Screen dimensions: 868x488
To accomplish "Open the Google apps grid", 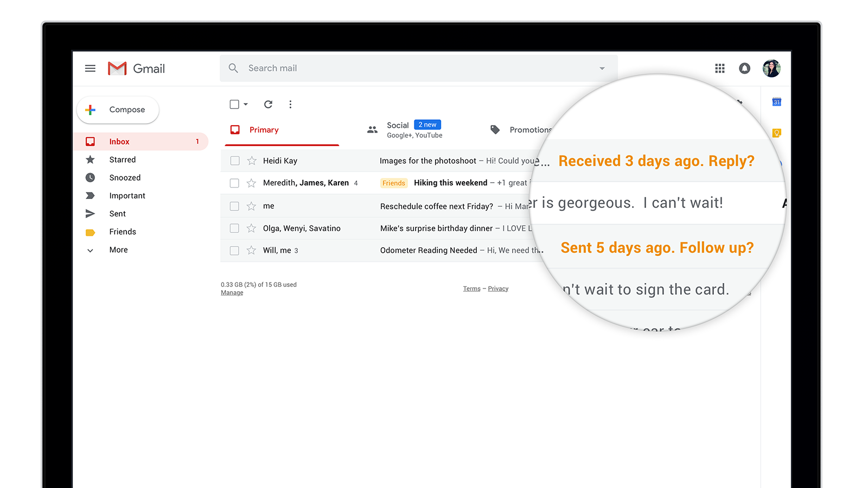I will [720, 68].
